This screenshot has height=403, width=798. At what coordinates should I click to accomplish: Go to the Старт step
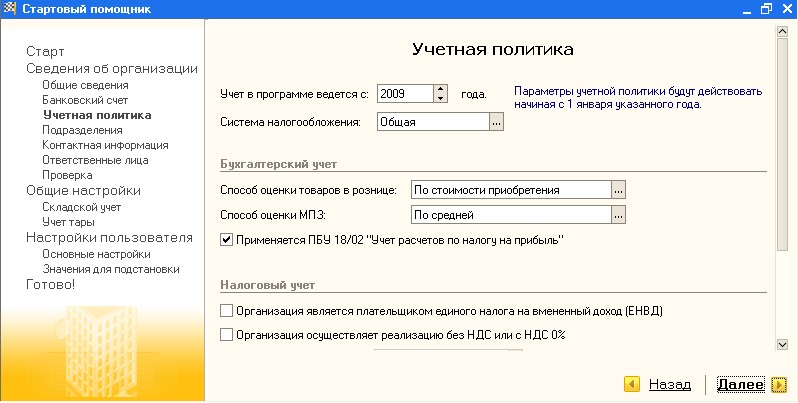tap(45, 51)
